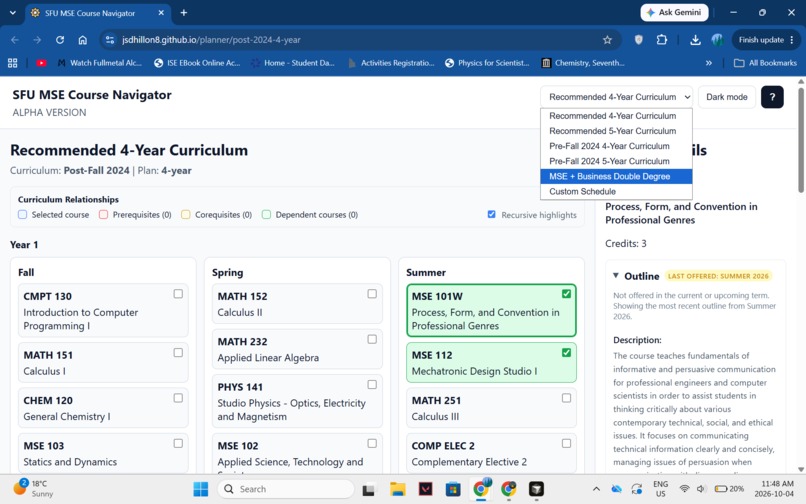Uncheck the MSE 112 Mechatronic Design Studio checkbox
806x504 pixels.
click(566, 352)
